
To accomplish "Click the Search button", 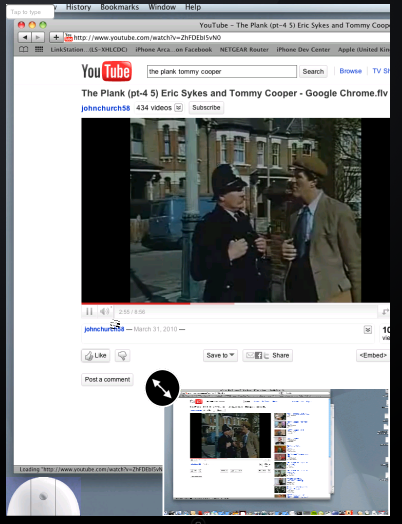I will pos(313,72).
